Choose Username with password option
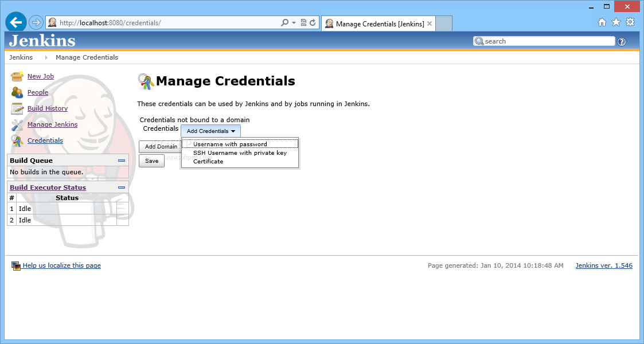 point(240,144)
